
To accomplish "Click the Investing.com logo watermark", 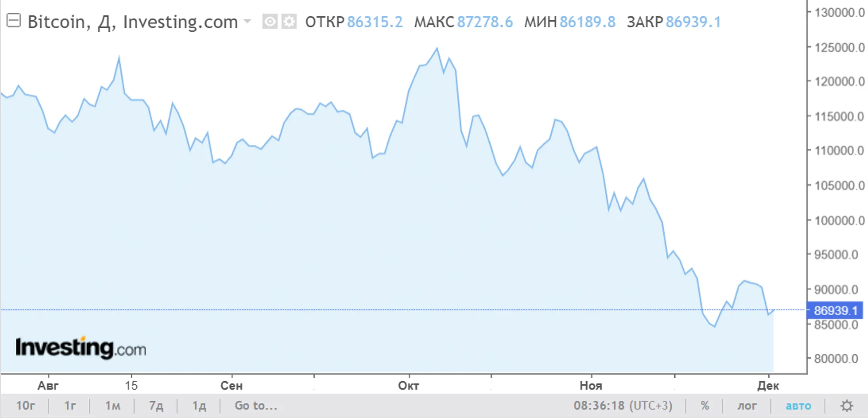I will click(81, 348).
